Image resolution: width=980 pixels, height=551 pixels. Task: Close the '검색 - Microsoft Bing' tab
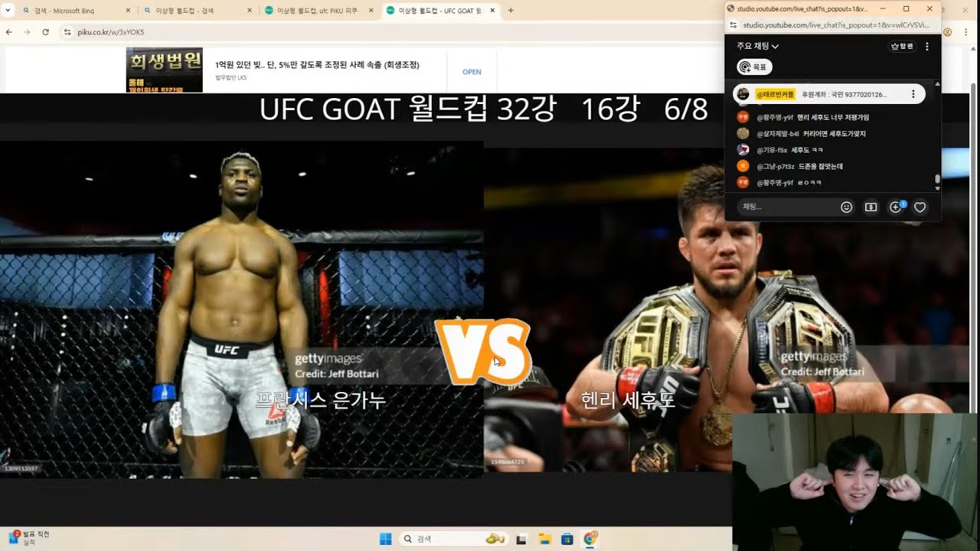coord(127,11)
